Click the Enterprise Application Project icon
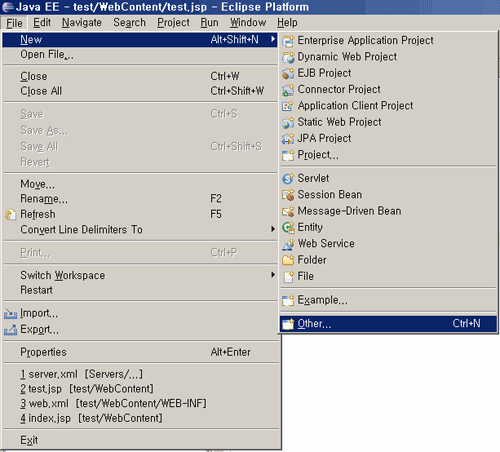500x452 pixels. pyautogui.click(x=288, y=41)
